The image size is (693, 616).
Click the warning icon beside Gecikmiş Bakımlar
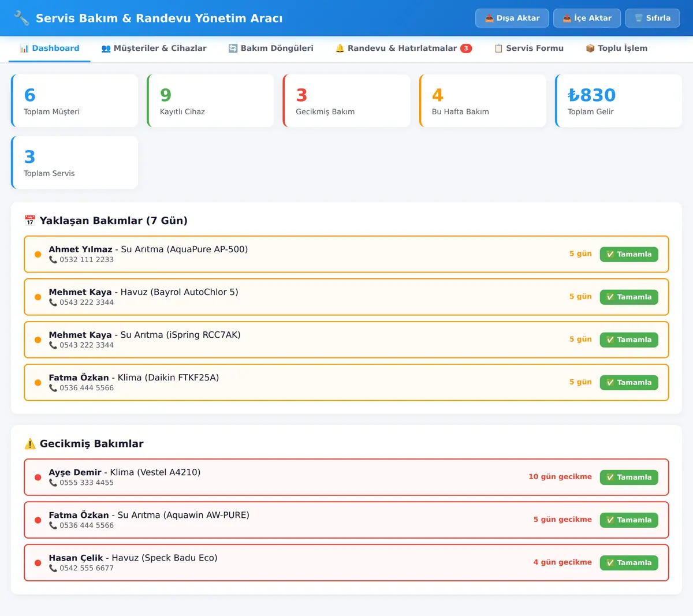[x=30, y=443]
